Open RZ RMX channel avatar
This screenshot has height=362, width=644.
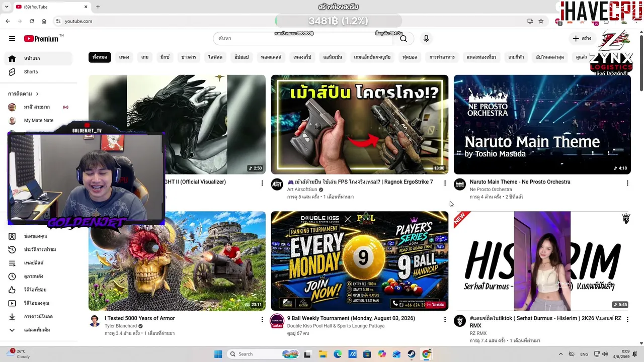[x=460, y=321]
